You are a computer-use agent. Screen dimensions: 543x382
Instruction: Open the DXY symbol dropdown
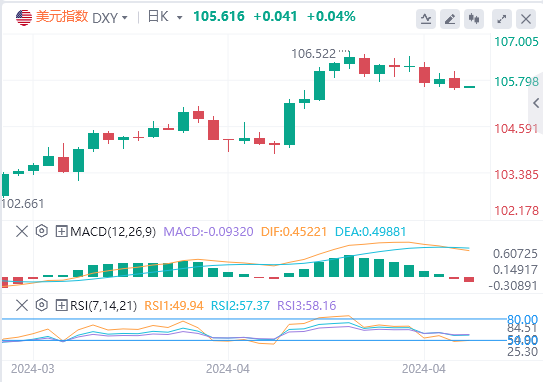click(110, 18)
